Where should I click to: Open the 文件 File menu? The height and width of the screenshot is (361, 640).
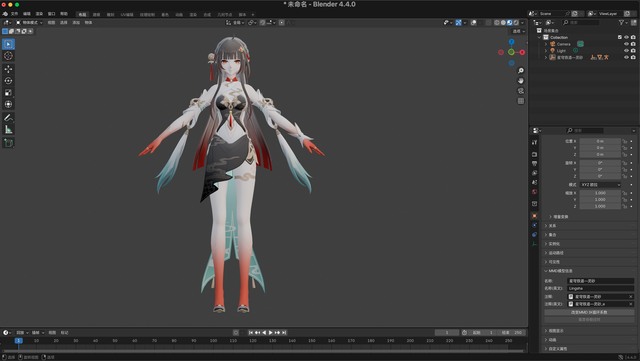pyautogui.click(x=14, y=13)
